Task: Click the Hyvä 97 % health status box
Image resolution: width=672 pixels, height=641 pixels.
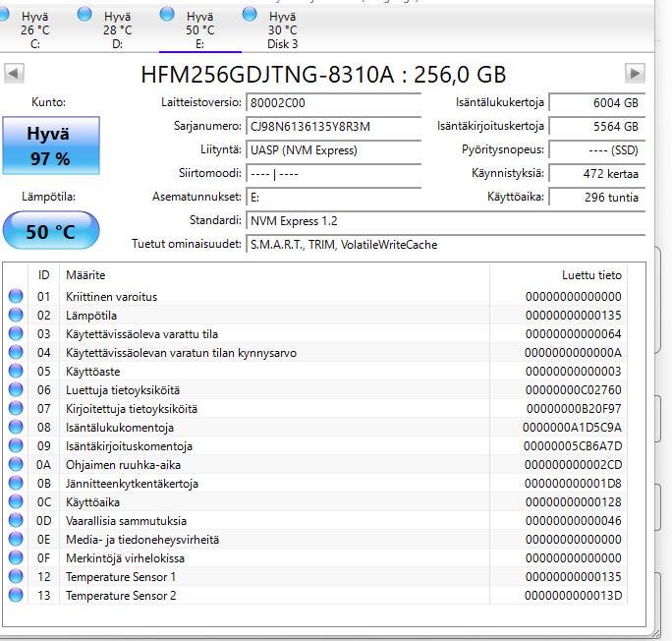Action: tap(50, 147)
